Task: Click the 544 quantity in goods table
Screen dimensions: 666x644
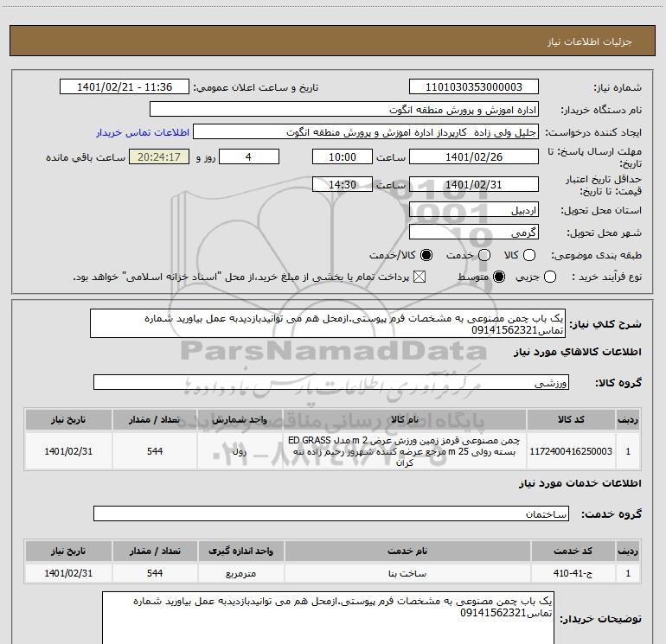Action: point(155,451)
